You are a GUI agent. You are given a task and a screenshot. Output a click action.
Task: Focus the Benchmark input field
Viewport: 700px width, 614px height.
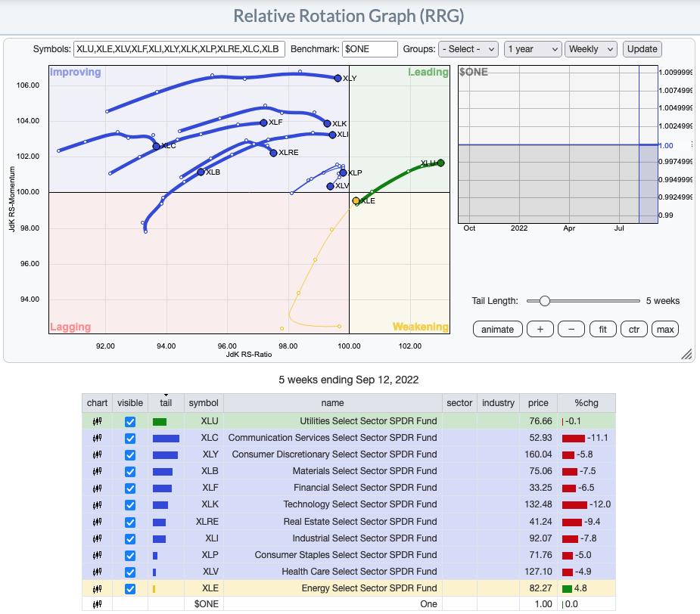click(369, 49)
